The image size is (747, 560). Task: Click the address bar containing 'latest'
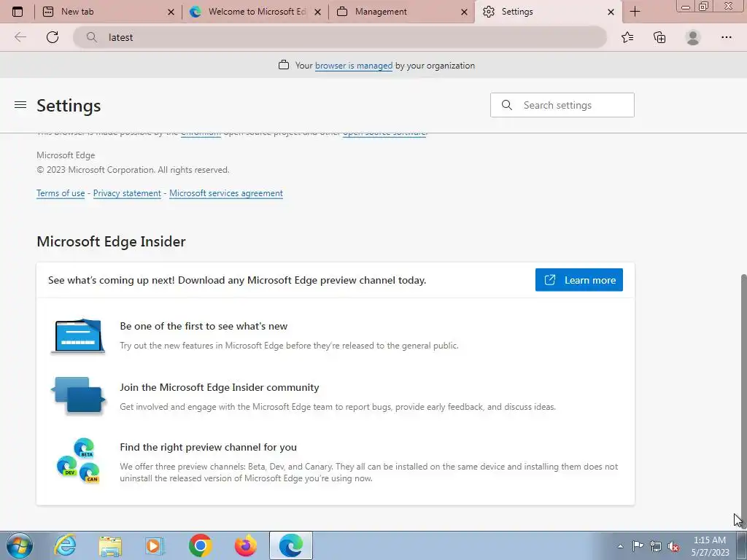pyautogui.click(x=340, y=37)
